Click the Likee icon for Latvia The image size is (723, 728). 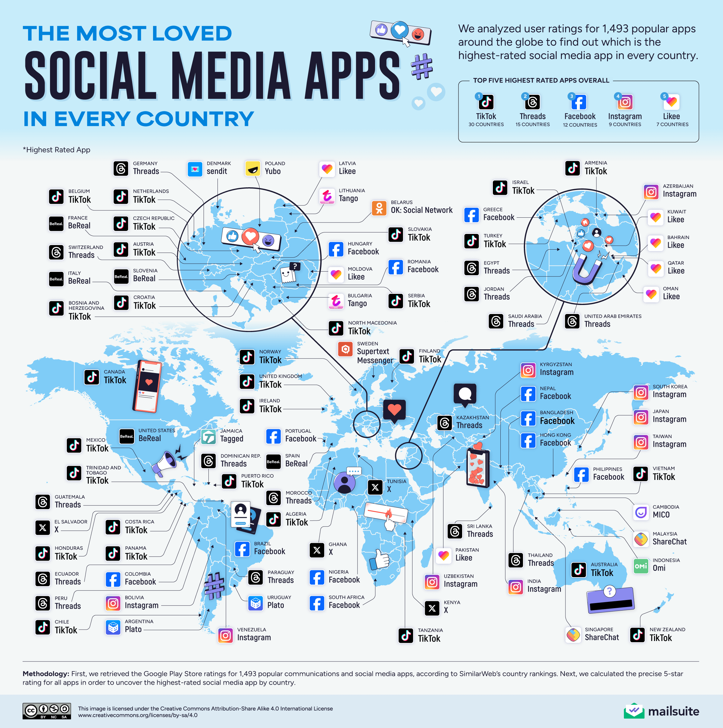tap(327, 163)
